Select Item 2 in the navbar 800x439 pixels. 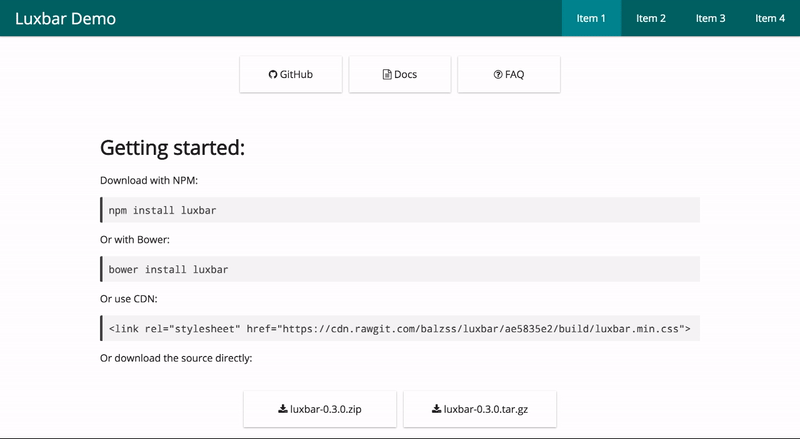pos(651,18)
